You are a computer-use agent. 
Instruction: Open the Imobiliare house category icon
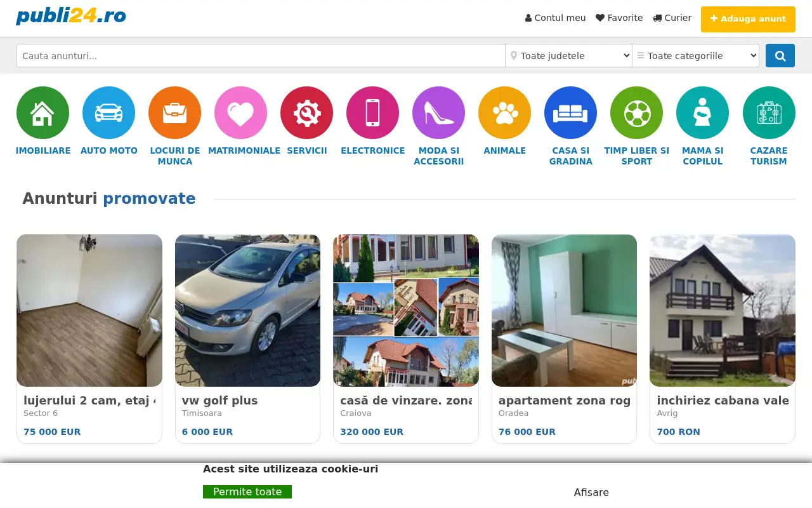point(43,113)
